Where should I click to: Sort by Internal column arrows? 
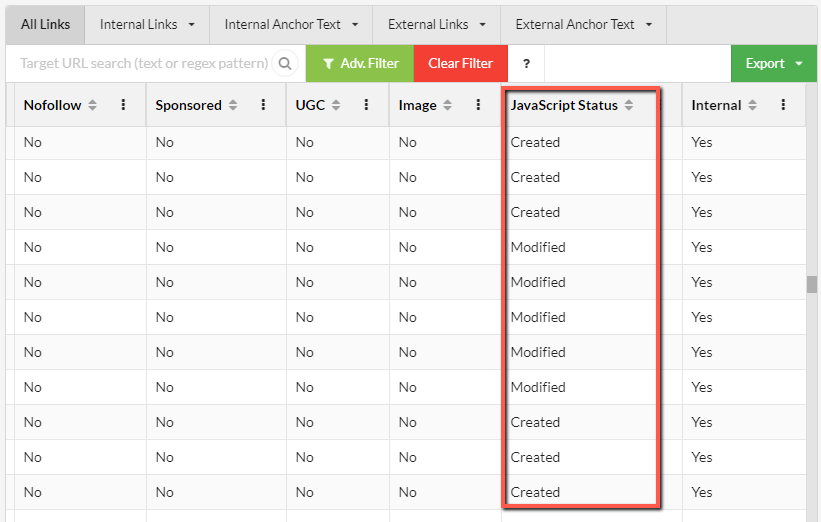click(x=752, y=105)
